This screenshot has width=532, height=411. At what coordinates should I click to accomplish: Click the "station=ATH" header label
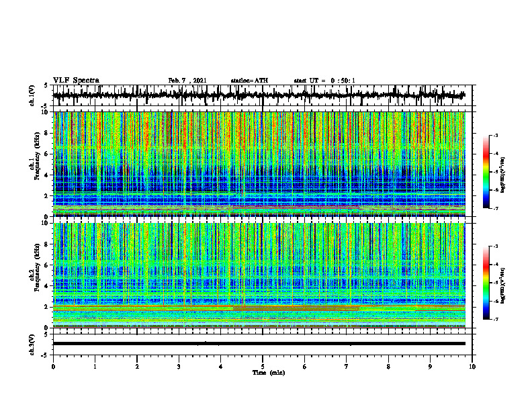click(x=249, y=81)
